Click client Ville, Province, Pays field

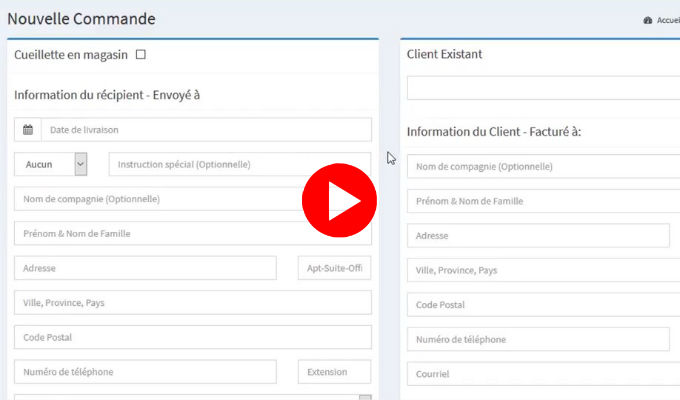(x=543, y=270)
